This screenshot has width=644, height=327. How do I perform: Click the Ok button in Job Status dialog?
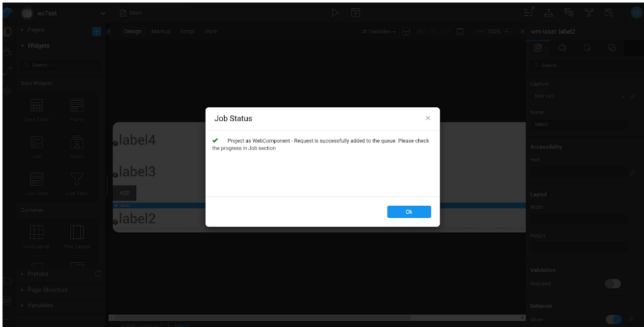tap(409, 212)
